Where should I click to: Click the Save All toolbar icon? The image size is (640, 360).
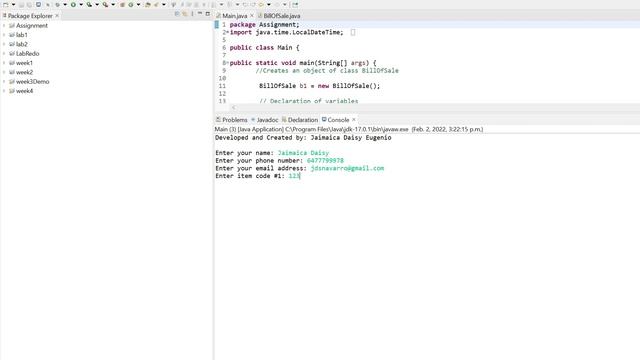(x=29, y=4)
